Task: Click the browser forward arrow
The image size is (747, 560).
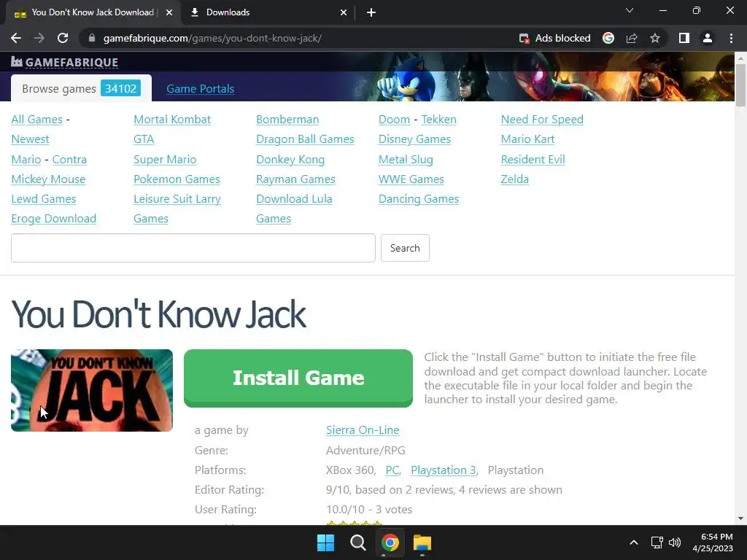Action: tap(39, 38)
